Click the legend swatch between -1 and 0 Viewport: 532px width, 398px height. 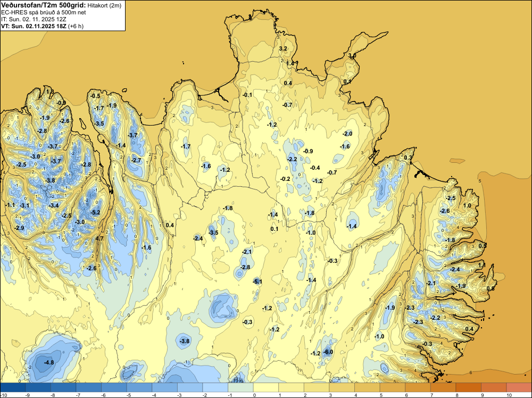pos(240,387)
